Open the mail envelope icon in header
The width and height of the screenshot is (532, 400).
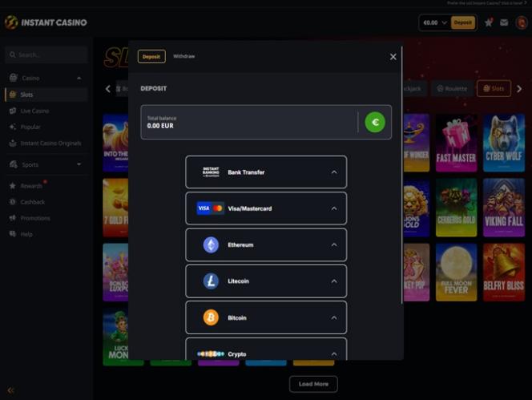pyautogui.click(x=504, y=22)
